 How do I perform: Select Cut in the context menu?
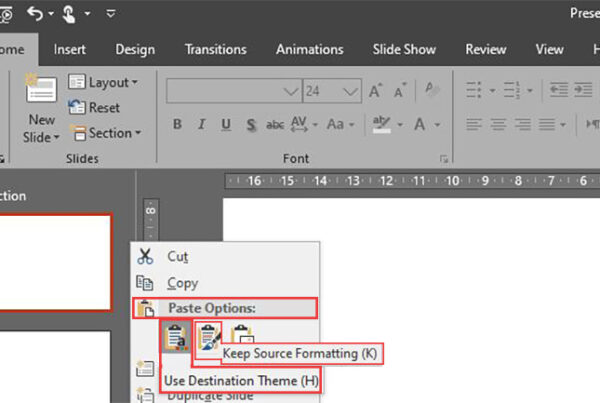(177, 256)
